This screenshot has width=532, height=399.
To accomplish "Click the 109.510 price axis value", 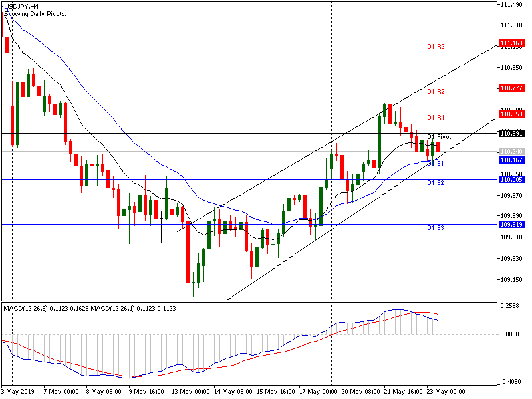I will pos(511,237).
